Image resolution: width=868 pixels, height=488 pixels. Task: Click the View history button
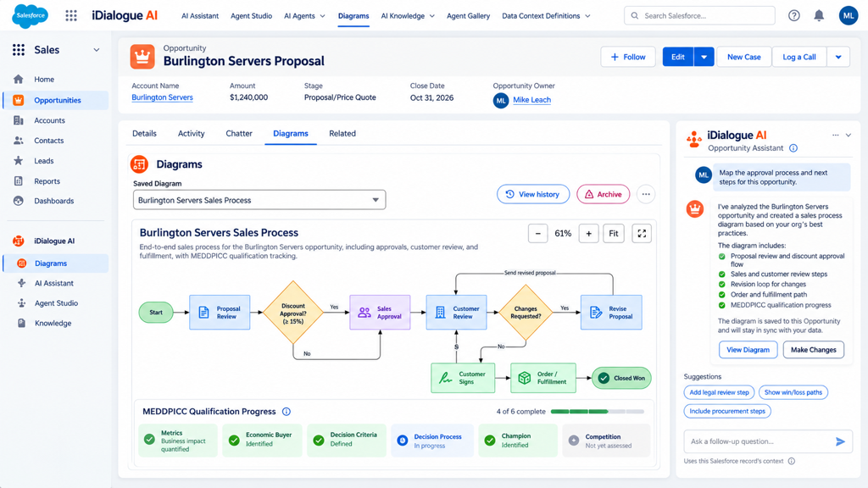(532, 194)
